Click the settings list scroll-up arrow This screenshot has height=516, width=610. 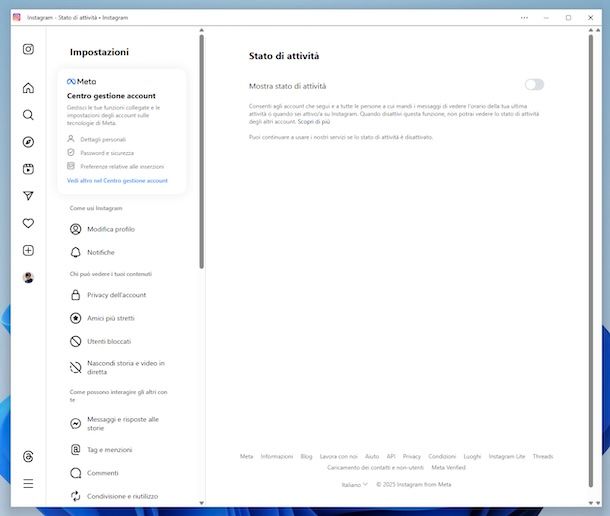click(202, 30)
